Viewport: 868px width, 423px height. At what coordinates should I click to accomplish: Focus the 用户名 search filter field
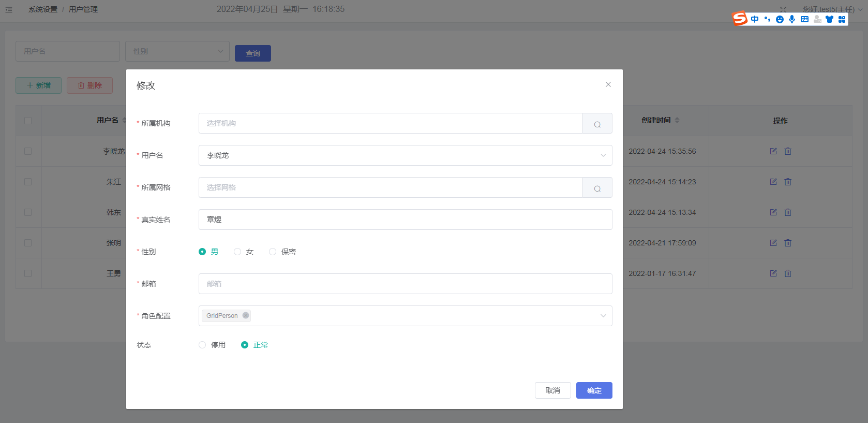point(68,51)
